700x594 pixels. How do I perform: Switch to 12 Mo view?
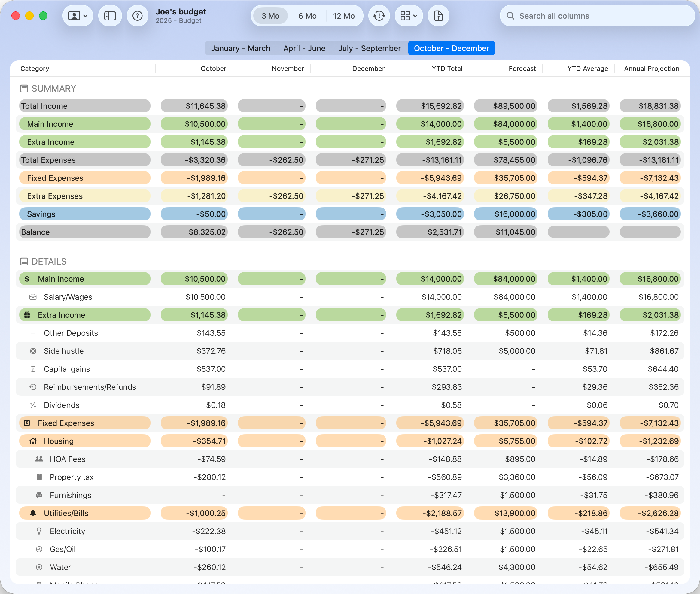[344, 16]
